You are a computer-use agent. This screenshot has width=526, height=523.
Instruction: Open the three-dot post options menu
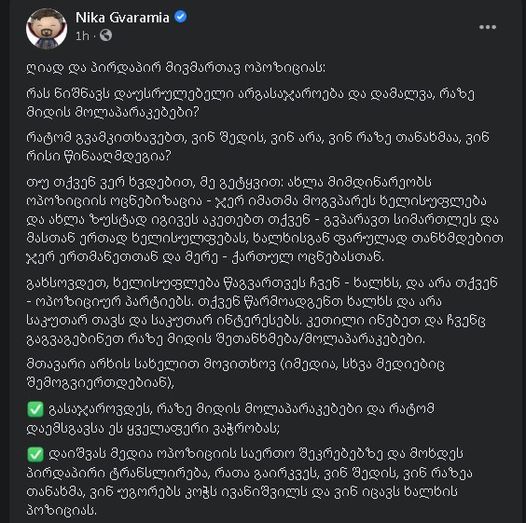point(487,27)
